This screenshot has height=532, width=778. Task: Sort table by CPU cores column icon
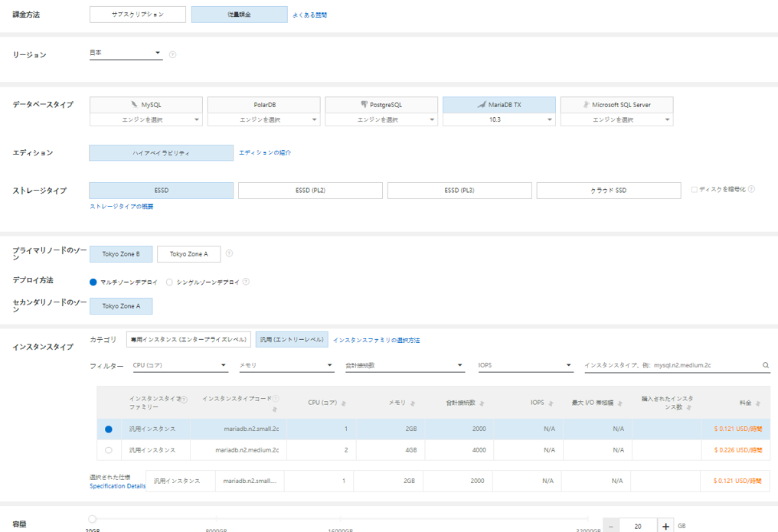coord(343,403)
